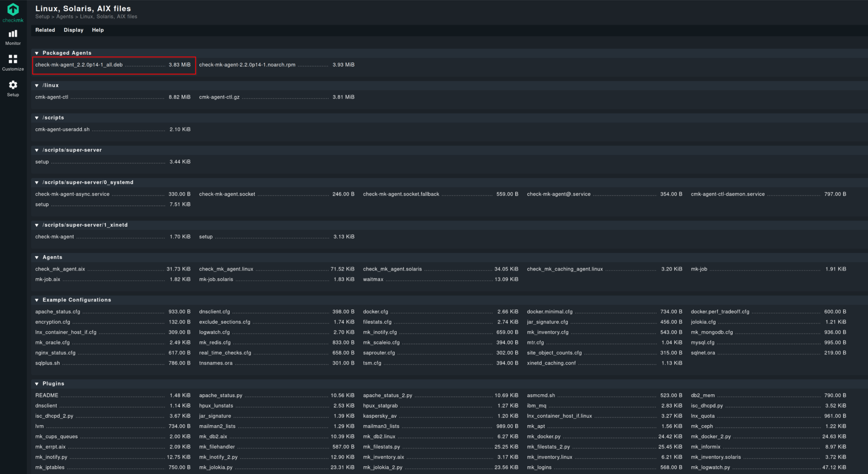Open the Help menu

(x=97, y=30)
